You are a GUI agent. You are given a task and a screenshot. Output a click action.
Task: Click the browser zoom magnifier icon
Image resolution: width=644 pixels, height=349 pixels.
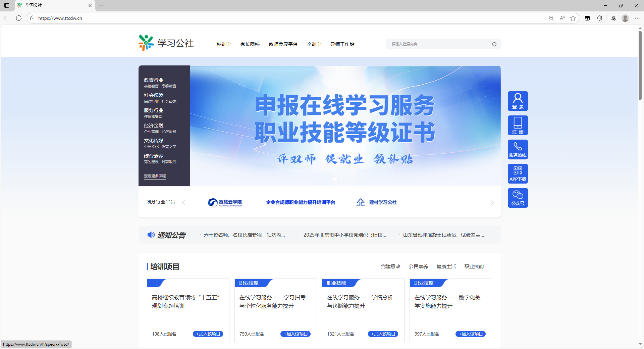coord(551,18)
